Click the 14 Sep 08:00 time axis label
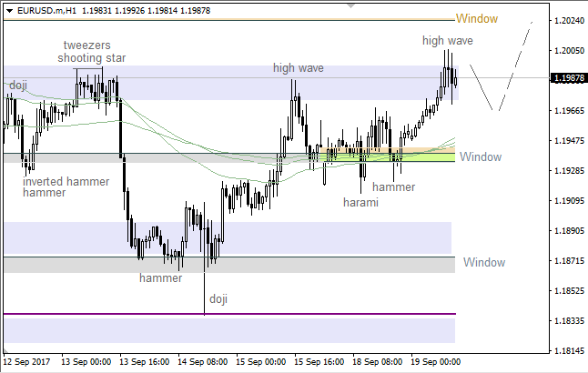This screenshot has height=373, width=588. [201, 361]
